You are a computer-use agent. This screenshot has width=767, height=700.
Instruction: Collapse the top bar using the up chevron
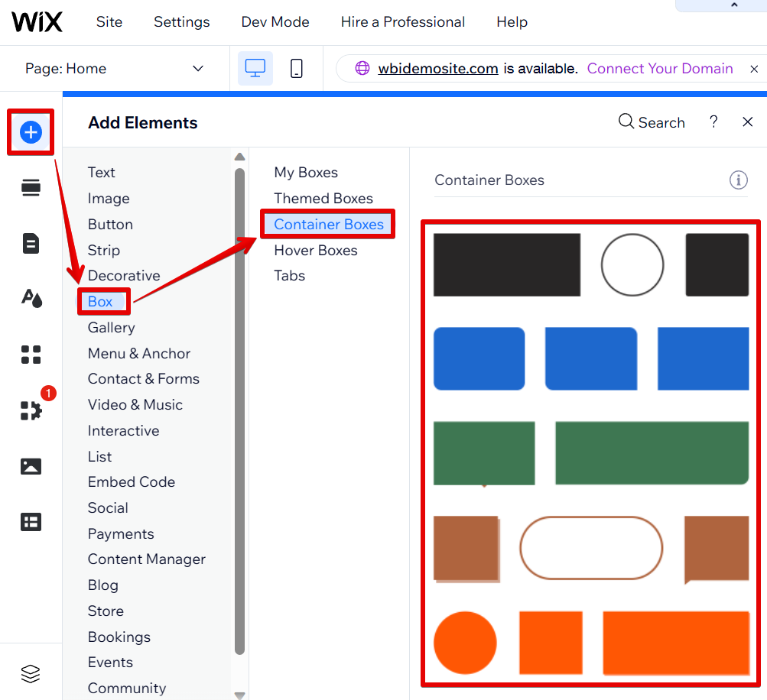pyautogui.click(x=735, y=5)
